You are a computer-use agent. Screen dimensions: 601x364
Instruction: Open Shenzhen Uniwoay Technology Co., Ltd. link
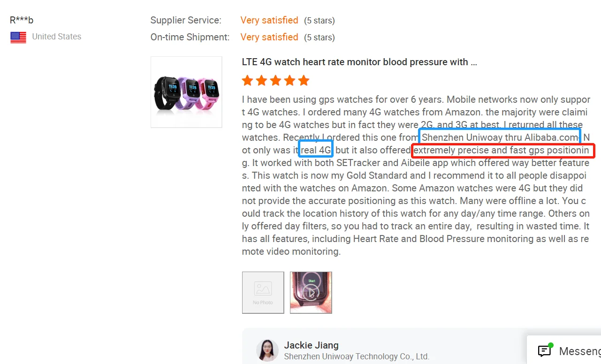357,356
